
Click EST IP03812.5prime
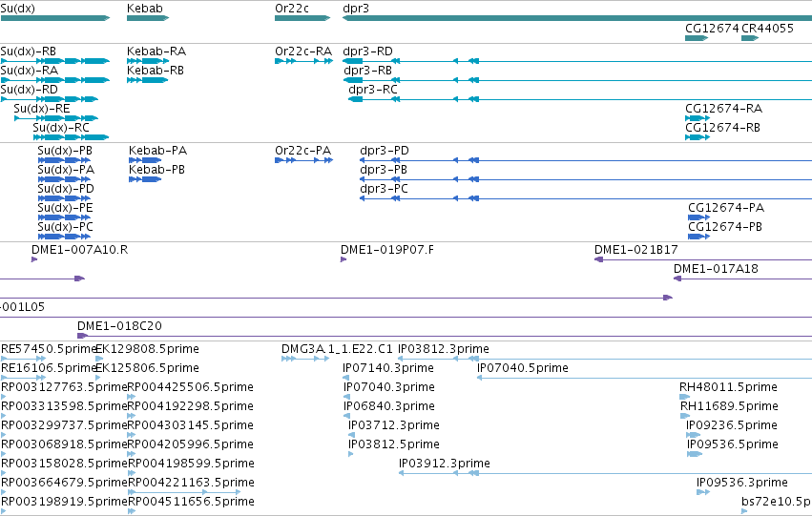tap(351, 454)
